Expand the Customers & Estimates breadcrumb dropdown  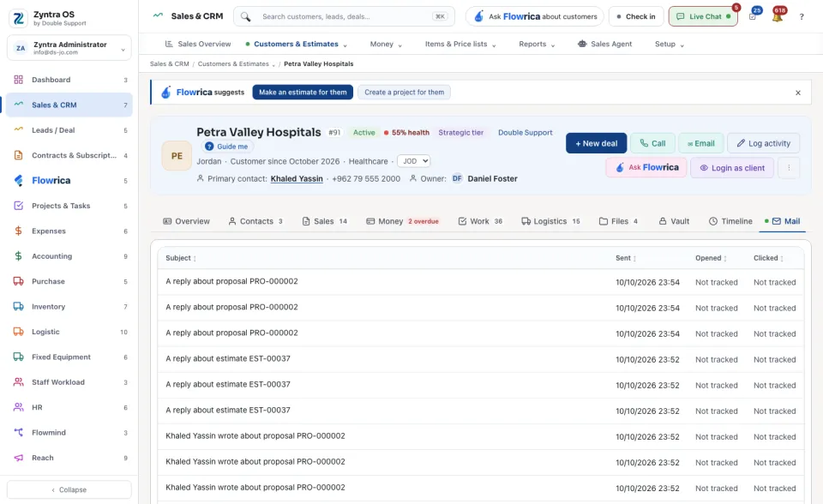(x=273, y=64)
